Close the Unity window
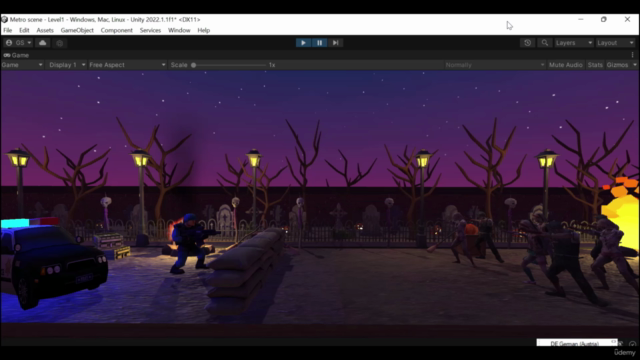This screenshot has width=640, height=360. (x=627, y=19)
